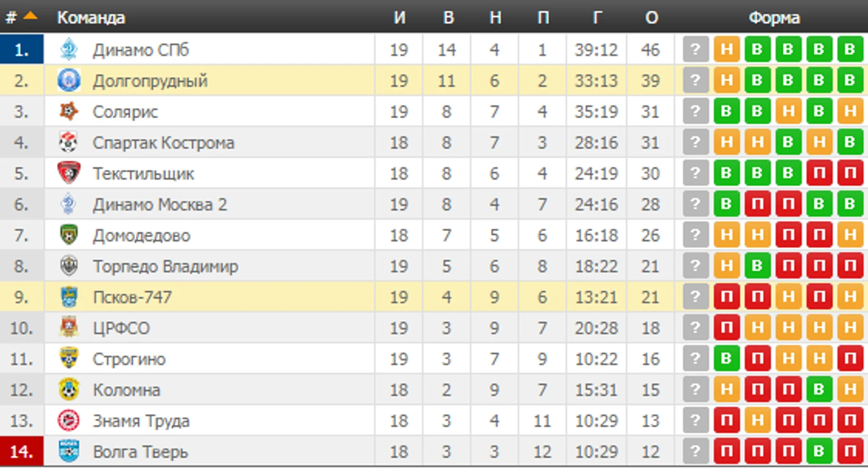Click the Текстильщик team crest
The image size is (868, 473).
(69, 173)
